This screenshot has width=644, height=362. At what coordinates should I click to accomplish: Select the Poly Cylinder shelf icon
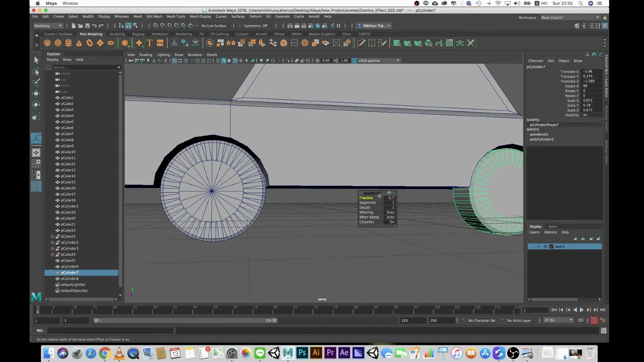[68, 43]
